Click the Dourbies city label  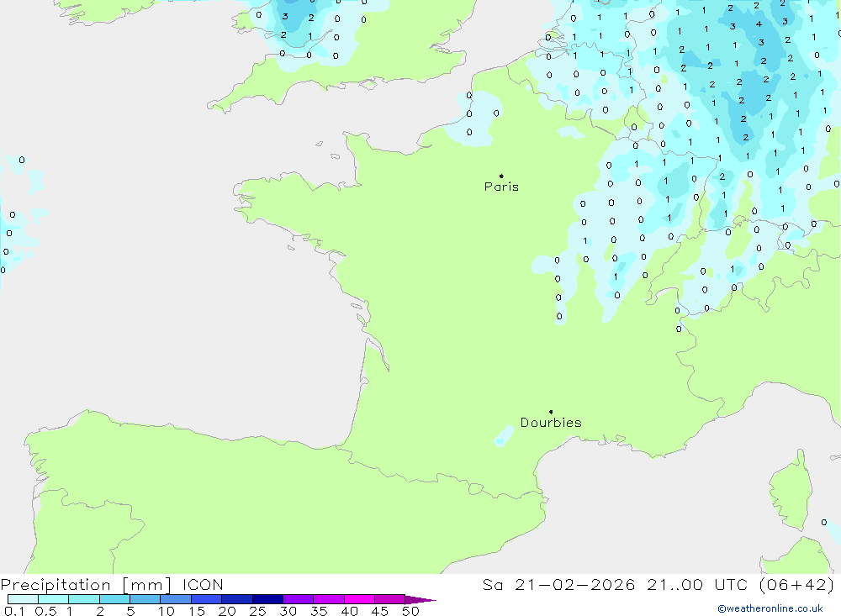pos(551,423)
